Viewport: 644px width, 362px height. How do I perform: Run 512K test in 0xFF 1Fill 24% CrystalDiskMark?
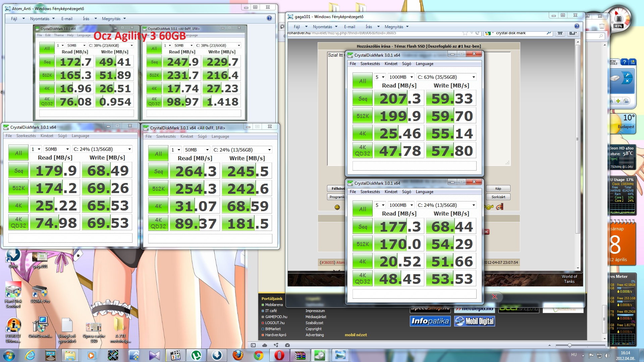158,189
